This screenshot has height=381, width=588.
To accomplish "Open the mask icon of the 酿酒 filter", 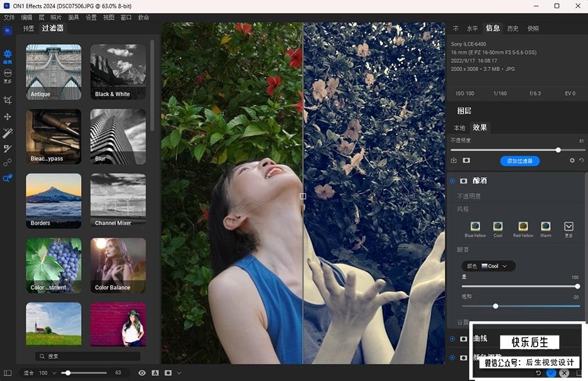I will (464, 181).
